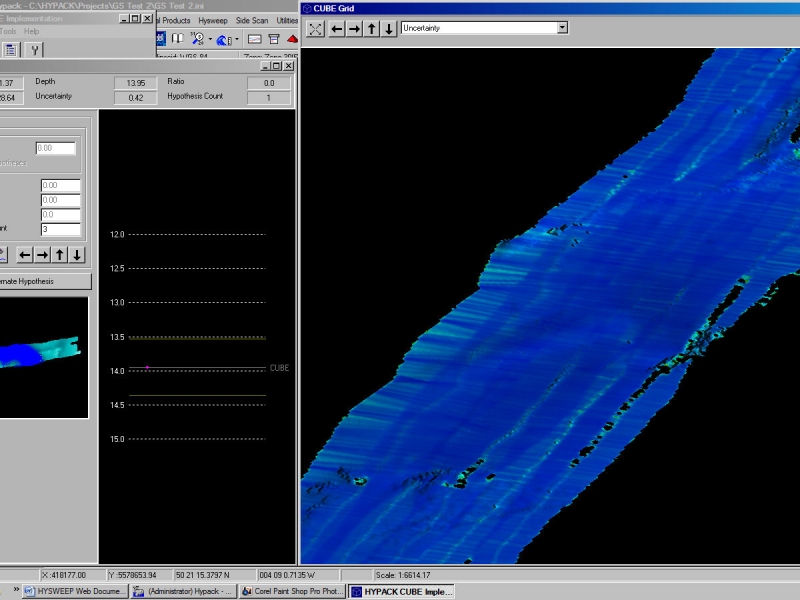Pan left using CUBE Grid toolbar arrow
Screen dimensions: 800x600
[x=337, y=29]
